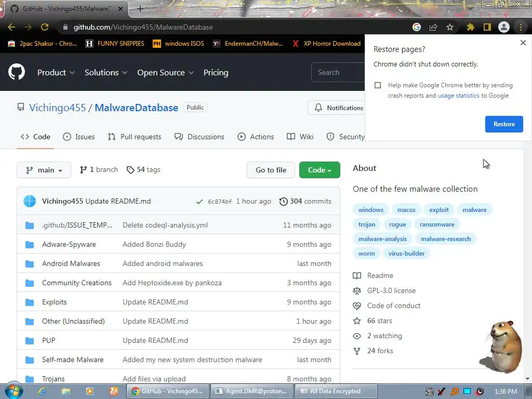Select the Code tab

(x=35, y=137)
